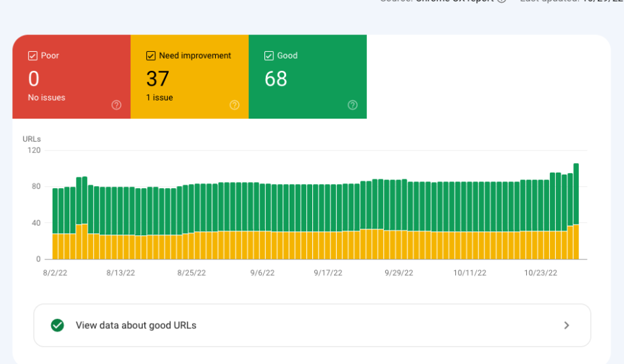Screen dimensions: 624x364
Task: Click the URLs axis title
Action: 32,139
